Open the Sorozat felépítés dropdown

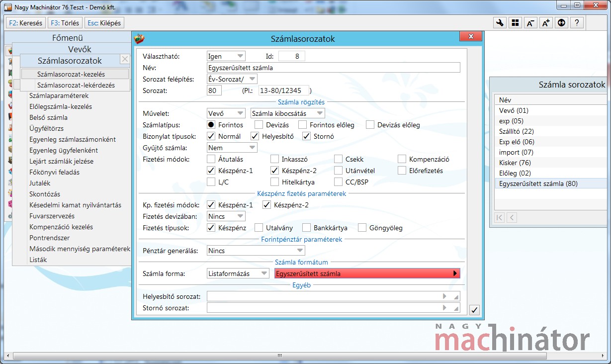(x=232, y=79)
